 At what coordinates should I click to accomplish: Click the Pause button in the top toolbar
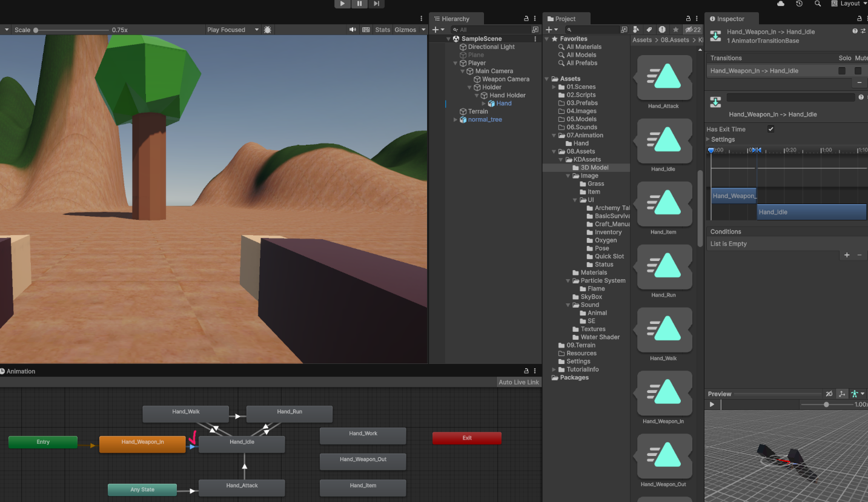coord(360,4)
